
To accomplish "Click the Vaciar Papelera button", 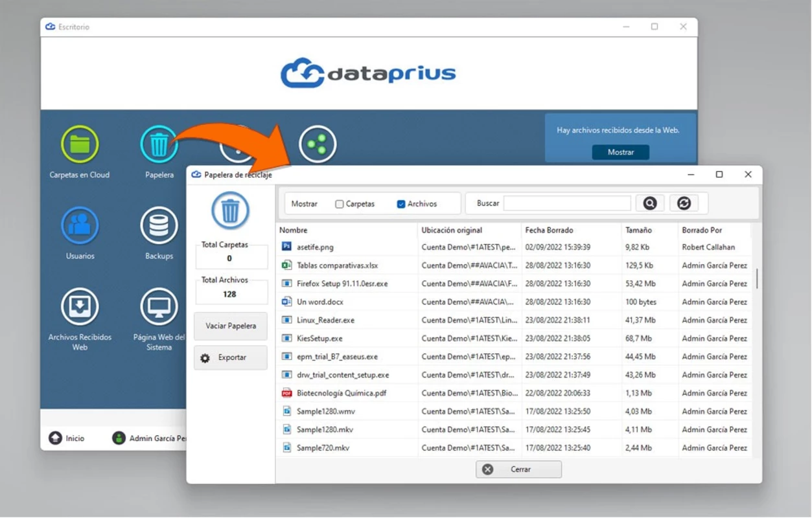I will pos(231,326).
